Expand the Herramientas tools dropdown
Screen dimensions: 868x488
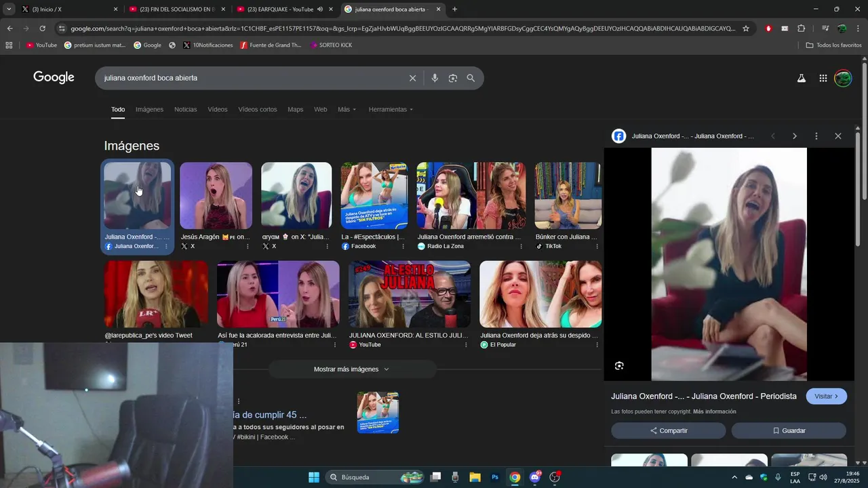391,109
